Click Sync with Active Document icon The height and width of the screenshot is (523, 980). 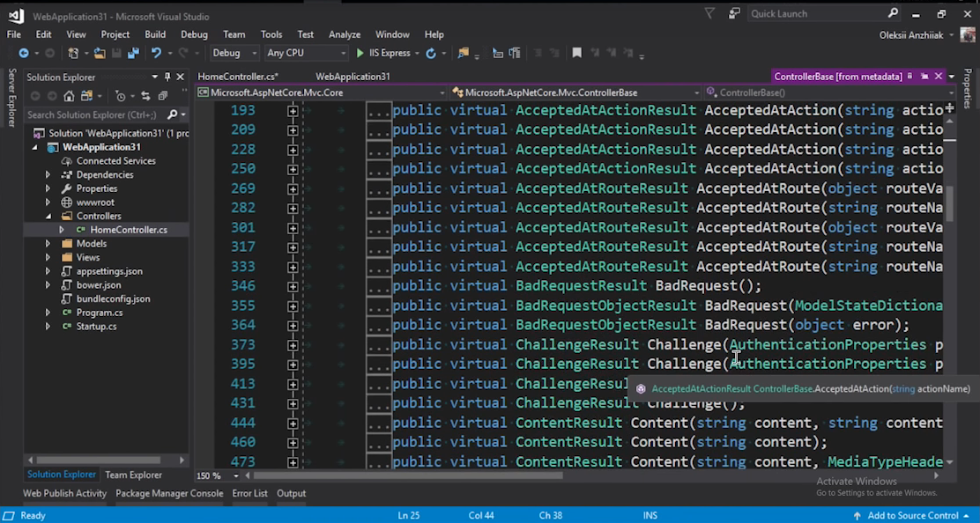(x=145, y=96)
